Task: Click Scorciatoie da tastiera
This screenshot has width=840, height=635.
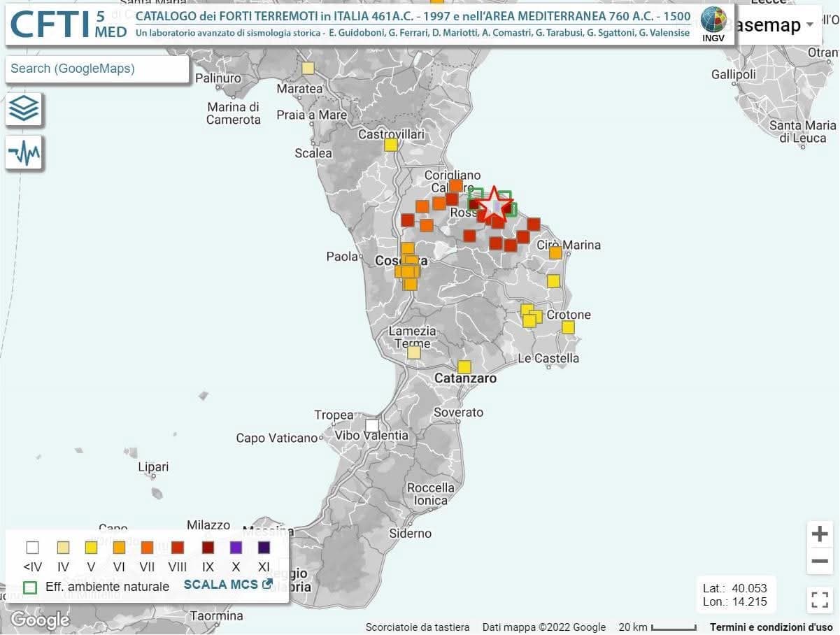Action: (418, 627)
